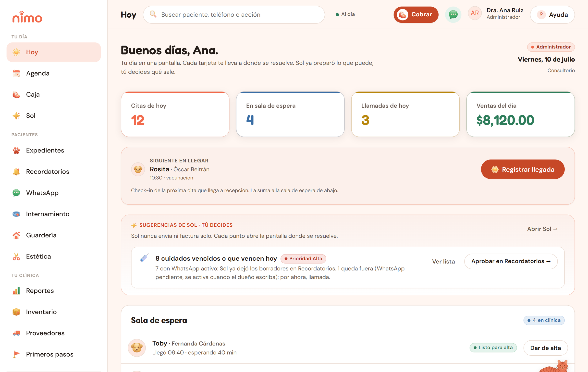Click the bell icon for Recordatorios
Viewport: 588px width, 372px height.
(x=16, y=172)
